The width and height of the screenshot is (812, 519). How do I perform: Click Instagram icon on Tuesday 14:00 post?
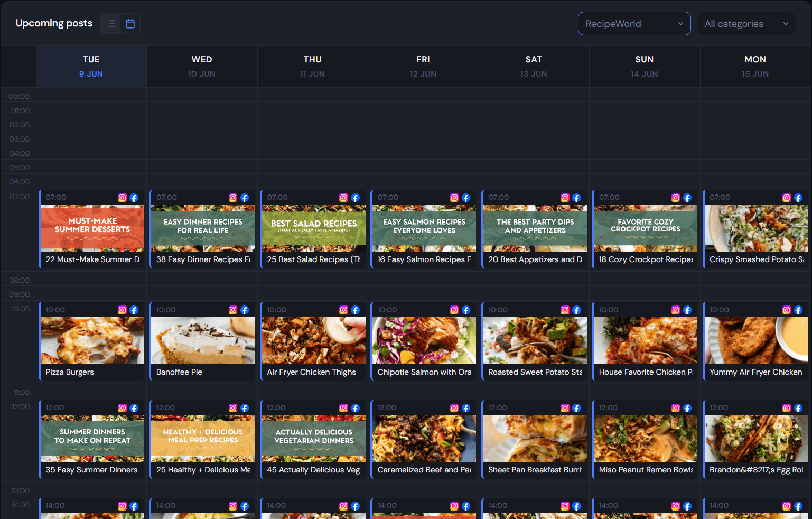pos(122,506)
